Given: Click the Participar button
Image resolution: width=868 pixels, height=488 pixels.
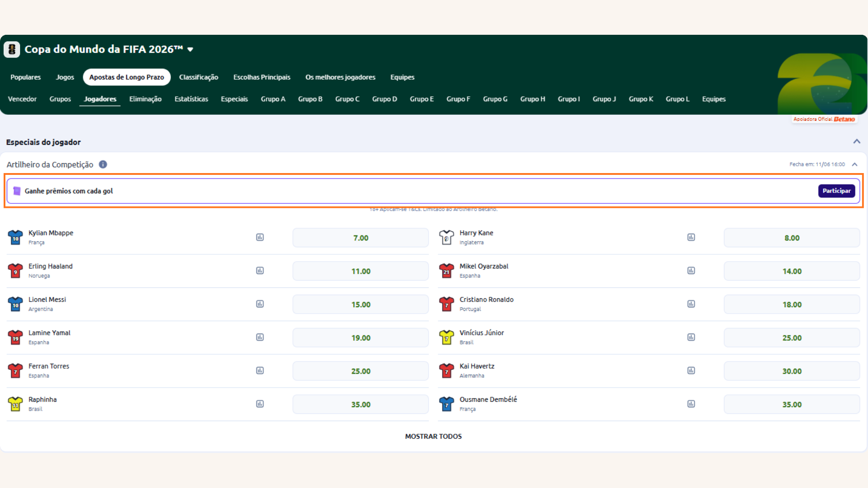Looking at the screenshot, I should 836,191.
